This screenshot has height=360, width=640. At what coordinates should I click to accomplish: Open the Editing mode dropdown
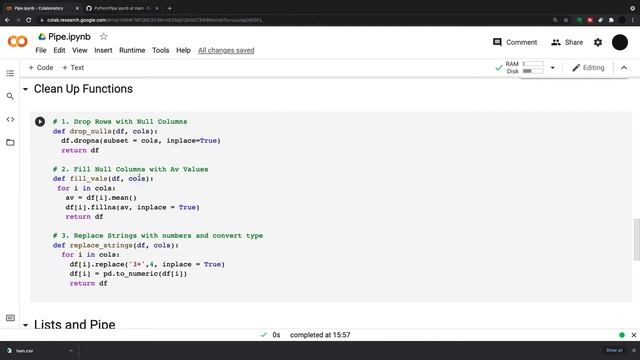(x=588, y=68)
